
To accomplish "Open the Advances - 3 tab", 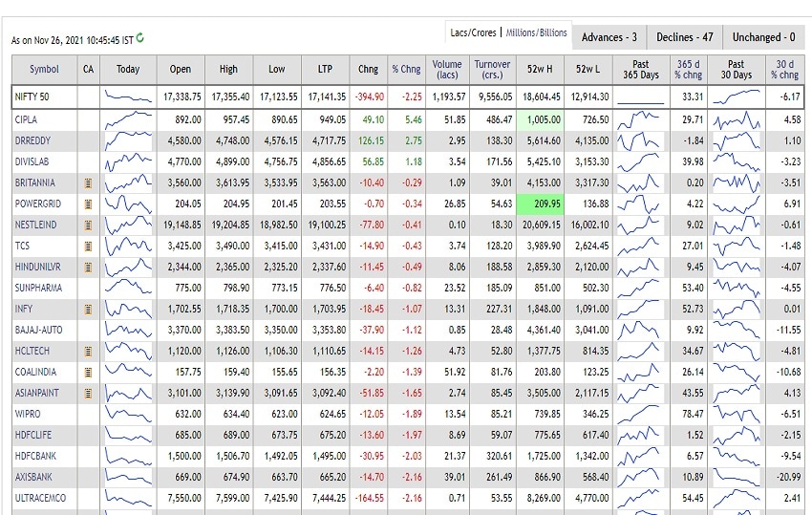I will tap(609, 37).
